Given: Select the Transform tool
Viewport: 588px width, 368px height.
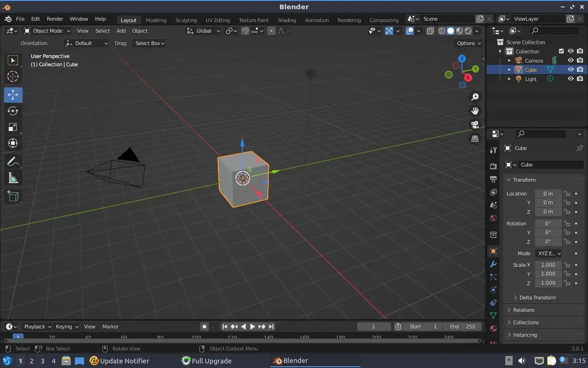Looking at the screenshot, I should (13, 143).
